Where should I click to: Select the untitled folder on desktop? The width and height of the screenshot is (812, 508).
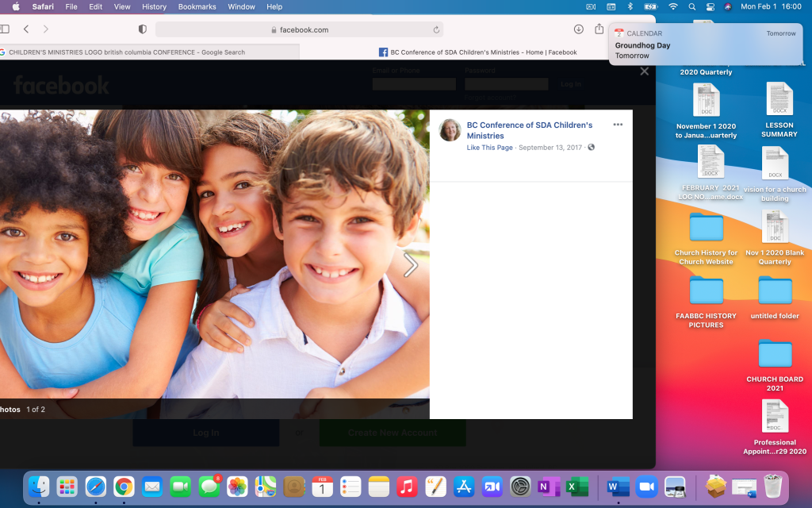tap(775, 298)
